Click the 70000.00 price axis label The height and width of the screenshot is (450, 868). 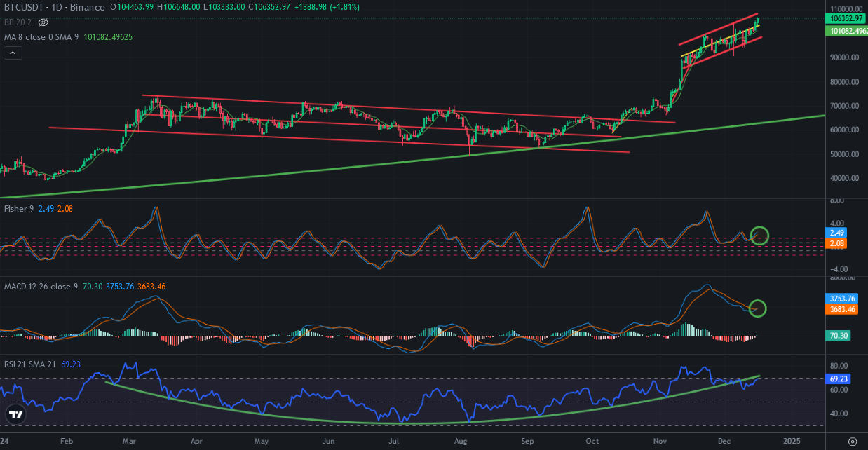(x=846, y=106)
